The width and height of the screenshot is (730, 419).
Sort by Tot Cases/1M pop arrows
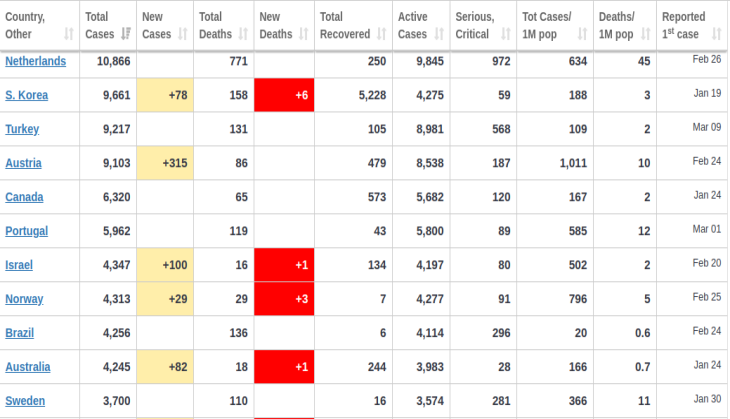[582, 34]
